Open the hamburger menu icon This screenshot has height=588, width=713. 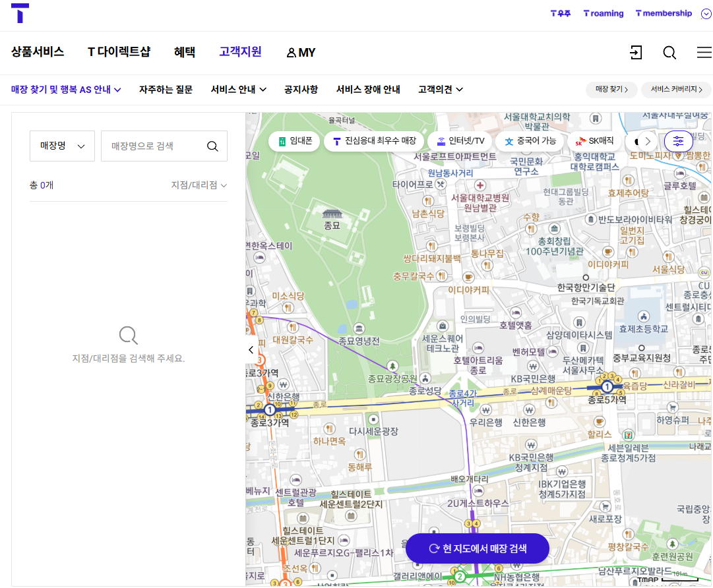point(704,52)
